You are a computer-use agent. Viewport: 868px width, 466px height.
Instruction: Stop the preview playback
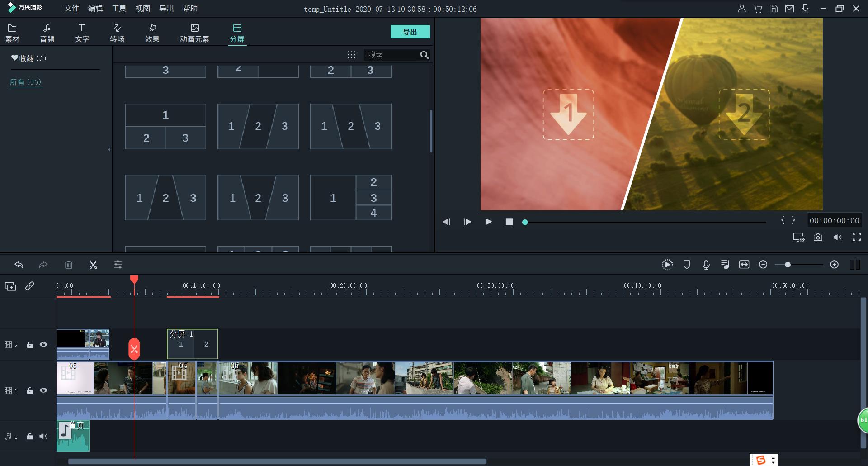tap(509, 222)
